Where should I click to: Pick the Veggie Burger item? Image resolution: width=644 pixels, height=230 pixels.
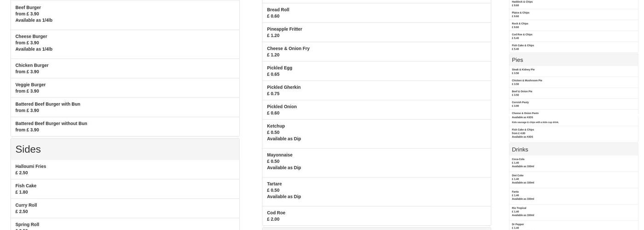[x=30, y=85]
